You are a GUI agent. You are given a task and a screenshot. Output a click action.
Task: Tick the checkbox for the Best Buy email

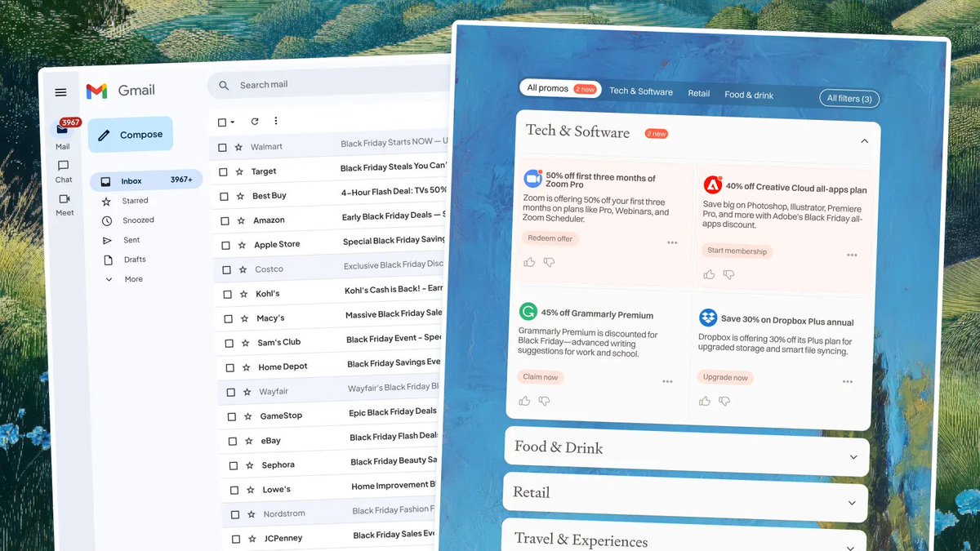coord(224,197)
